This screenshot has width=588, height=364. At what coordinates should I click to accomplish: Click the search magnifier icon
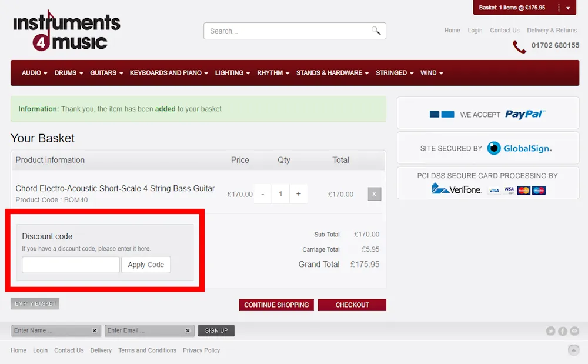376,31
